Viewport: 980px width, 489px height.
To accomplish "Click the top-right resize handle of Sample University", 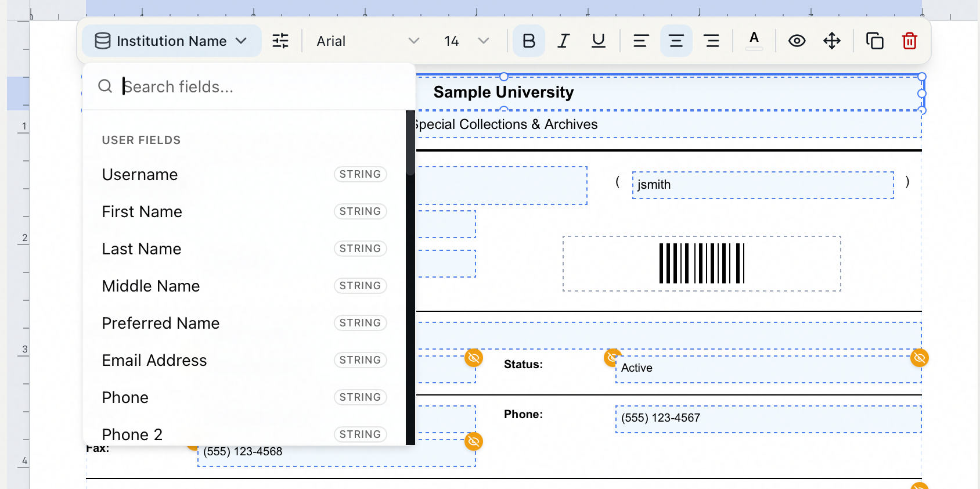I will (x=922, y=77).
